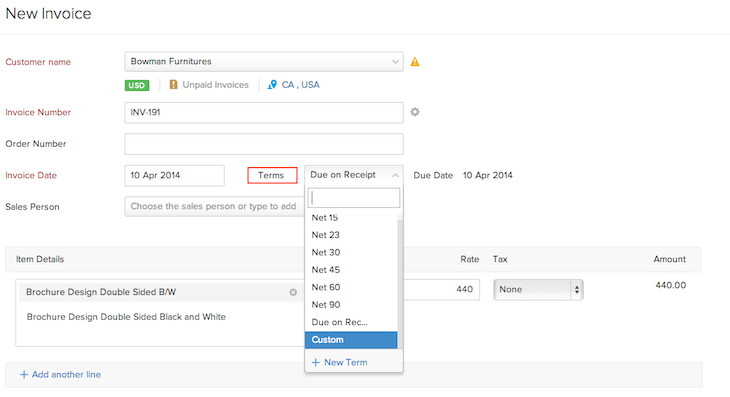The height and width of the screenshot is (397, 730).
Task: Remove the Brochure Design item with the clear icon
Action: click(x=293, y=292)
